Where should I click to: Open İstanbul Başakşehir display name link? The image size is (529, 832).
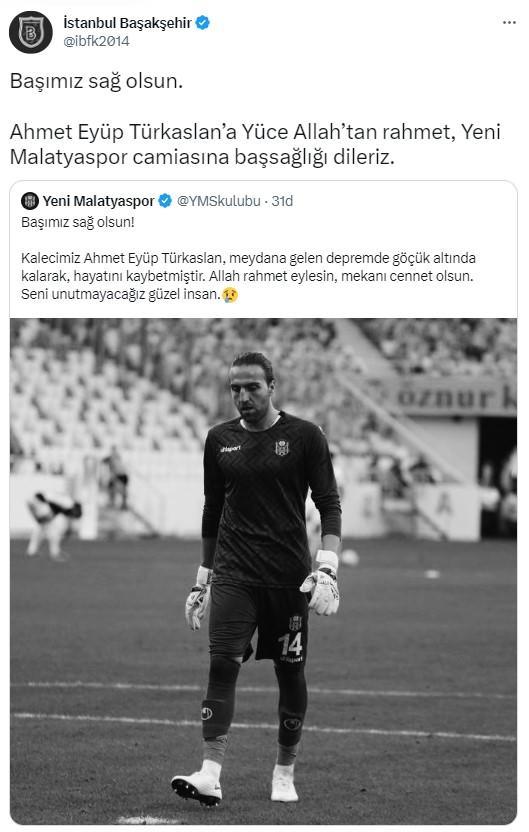pyautogui.click(x=127, y=23)
